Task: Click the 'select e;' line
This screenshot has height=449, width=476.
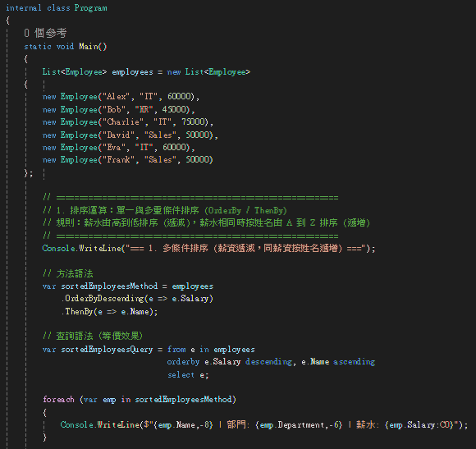Action: (x=188, y=375)
